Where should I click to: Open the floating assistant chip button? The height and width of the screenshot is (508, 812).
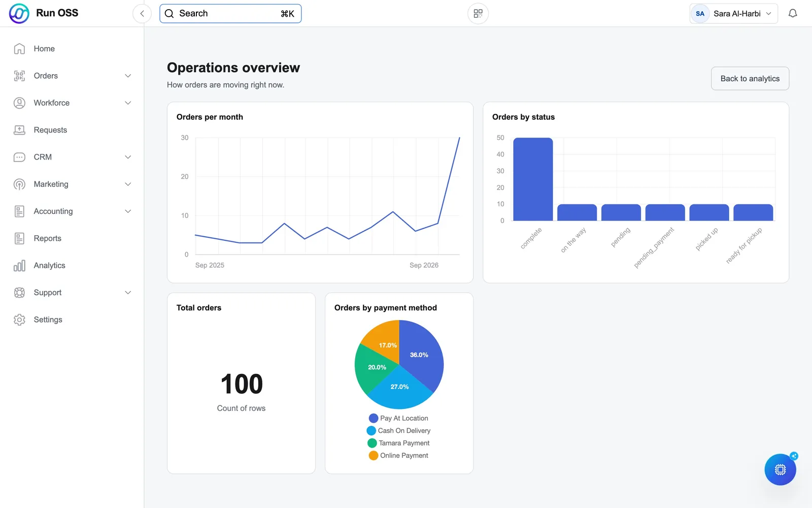click(x=781, y=469)
